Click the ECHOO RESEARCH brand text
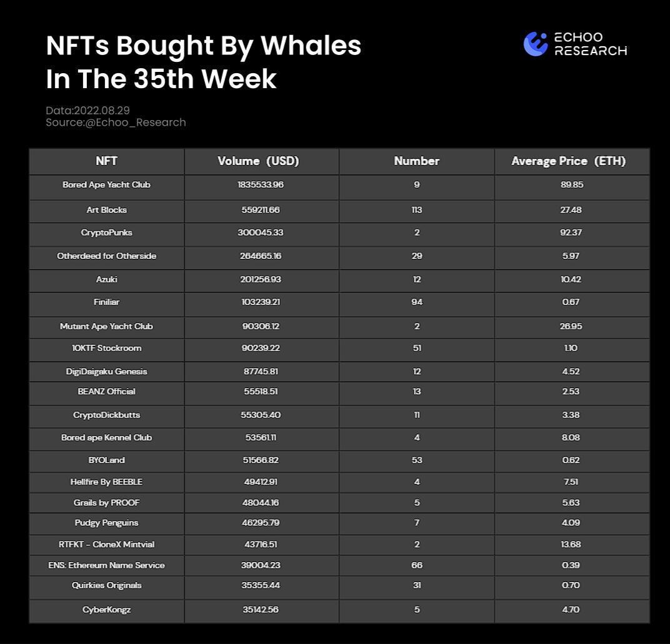The width and height of the screenshot is (670, 644). click(590, 44)
